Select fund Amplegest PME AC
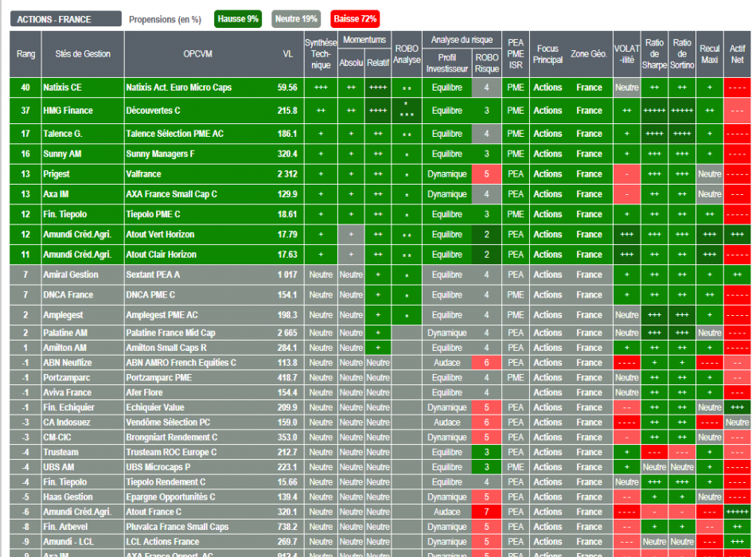 162,315
